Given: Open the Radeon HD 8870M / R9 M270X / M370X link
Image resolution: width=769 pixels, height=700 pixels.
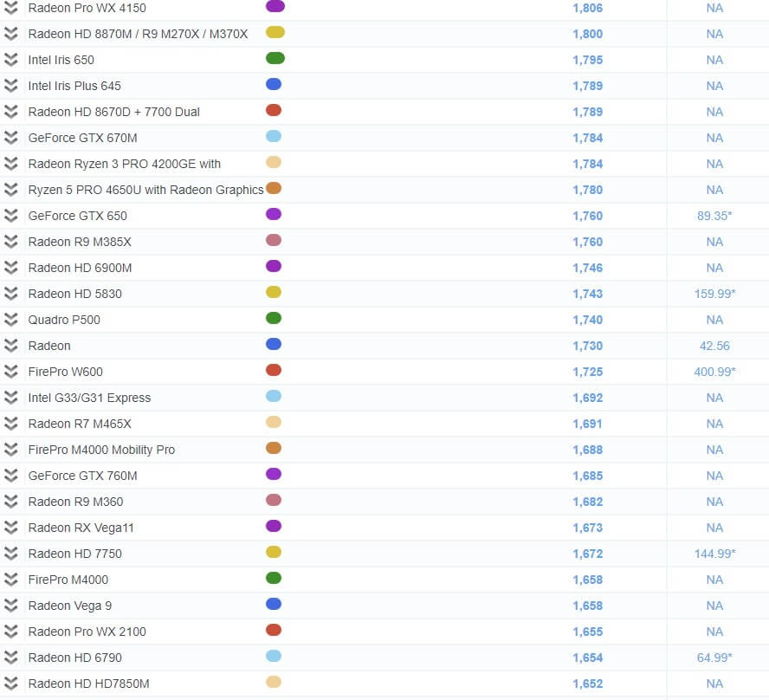Looking at the screenshot, I should coord(138,34).
